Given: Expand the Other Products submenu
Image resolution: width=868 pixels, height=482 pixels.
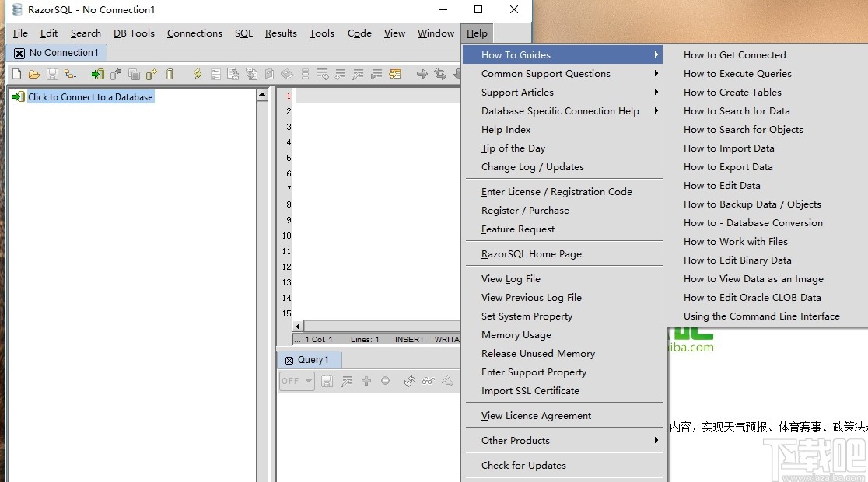Looking at the screenshot, I should 656,440.
